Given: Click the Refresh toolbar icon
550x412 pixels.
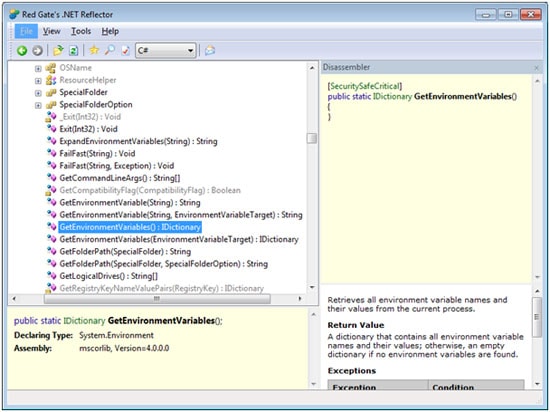Looking at the screenshot, I should (x=74, y=50).
